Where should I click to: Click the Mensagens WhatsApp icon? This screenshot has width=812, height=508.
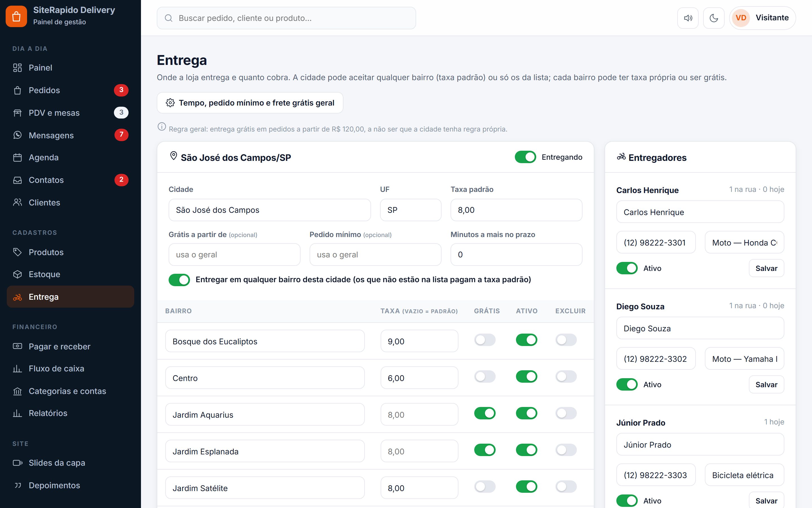[17, 135]
